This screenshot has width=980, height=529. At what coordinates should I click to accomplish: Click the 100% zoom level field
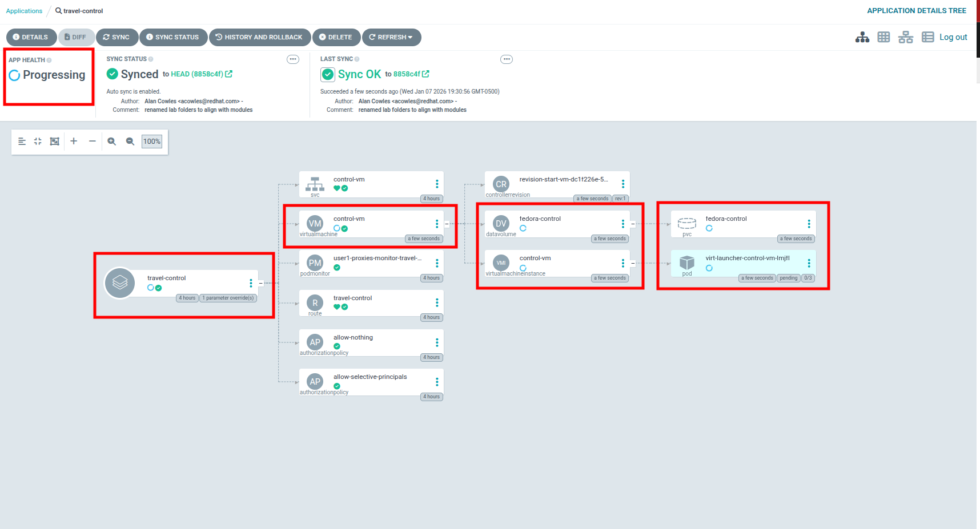coord(152,142)
